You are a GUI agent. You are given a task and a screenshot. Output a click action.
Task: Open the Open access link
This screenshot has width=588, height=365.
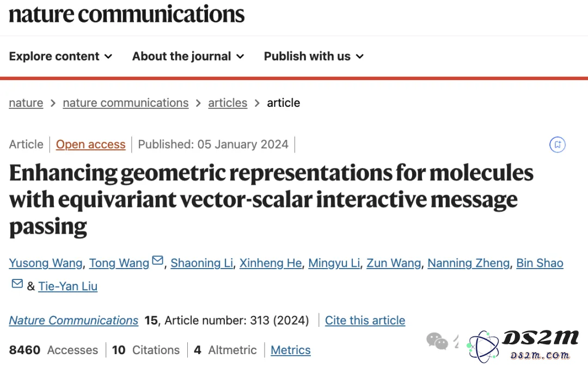[x=91, y=144]
